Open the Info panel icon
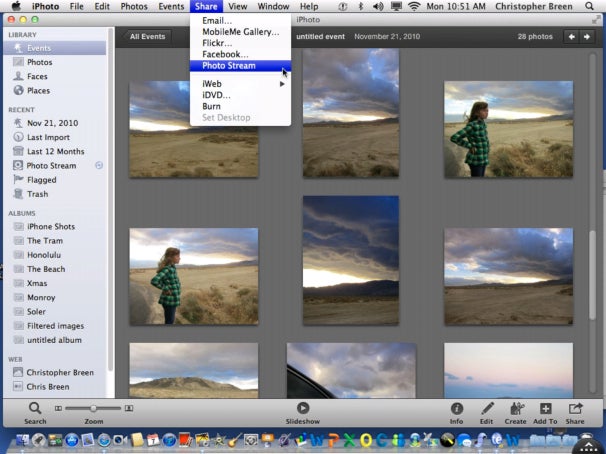606x454 pixels. coord(456,413)
